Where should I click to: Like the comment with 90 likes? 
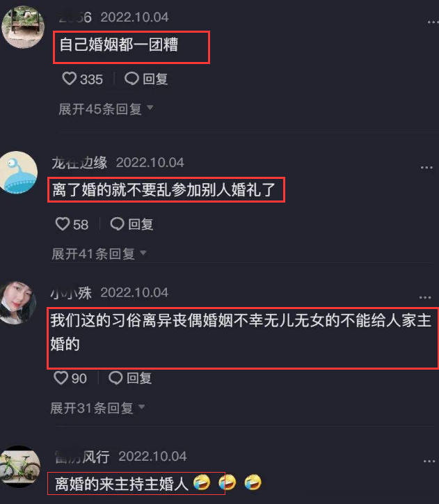(61, 378)
